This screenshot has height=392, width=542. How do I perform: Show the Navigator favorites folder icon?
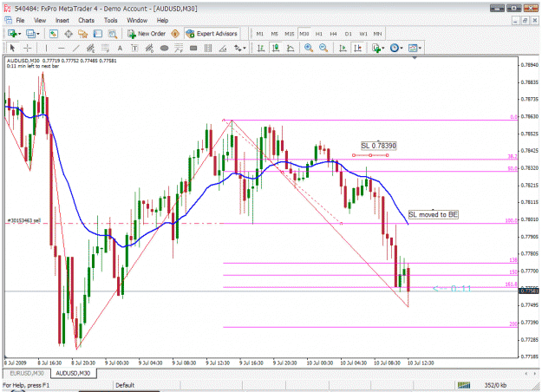pos(82,34)
